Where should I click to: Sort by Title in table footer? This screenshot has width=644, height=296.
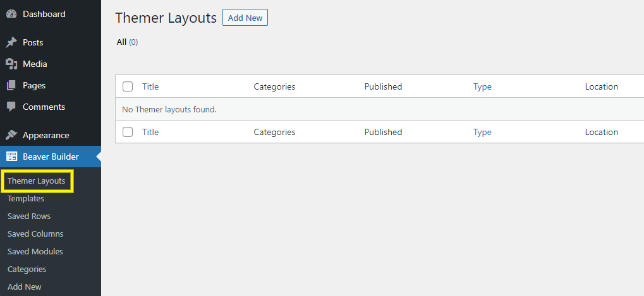pos(150,132)
